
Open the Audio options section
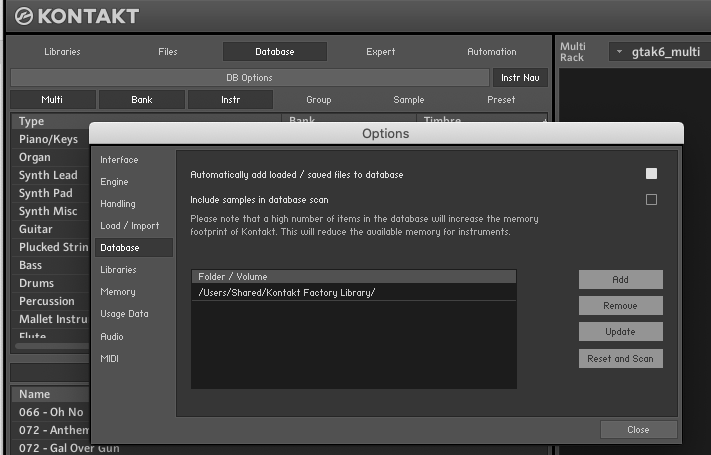coord(112,336)
